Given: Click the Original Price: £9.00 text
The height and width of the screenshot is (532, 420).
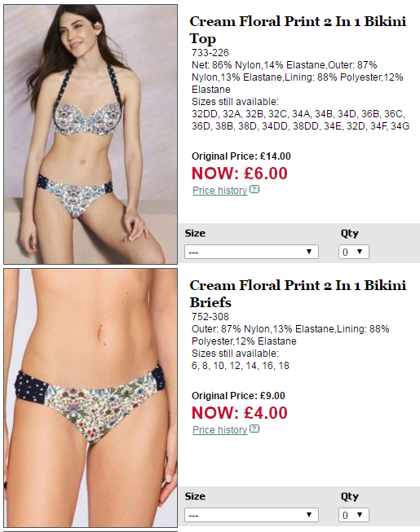Looking at the screenshot, I should pyautogui.click(x=238, y=396).
